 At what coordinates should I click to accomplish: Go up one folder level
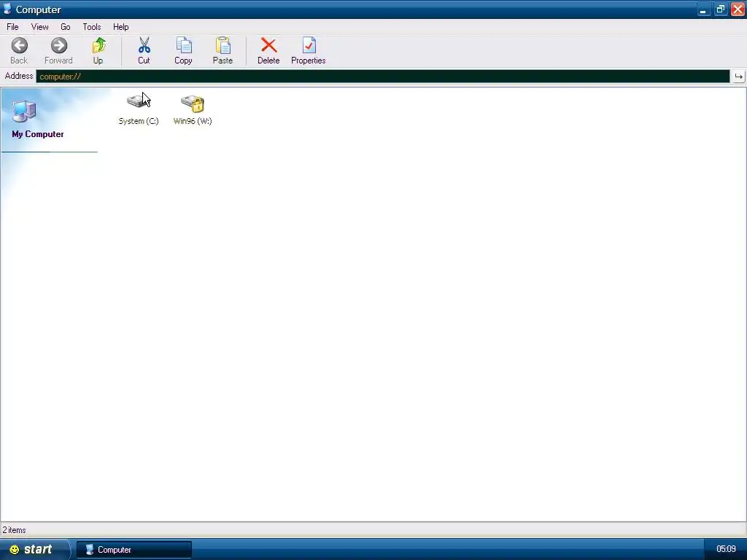point(98,51)
